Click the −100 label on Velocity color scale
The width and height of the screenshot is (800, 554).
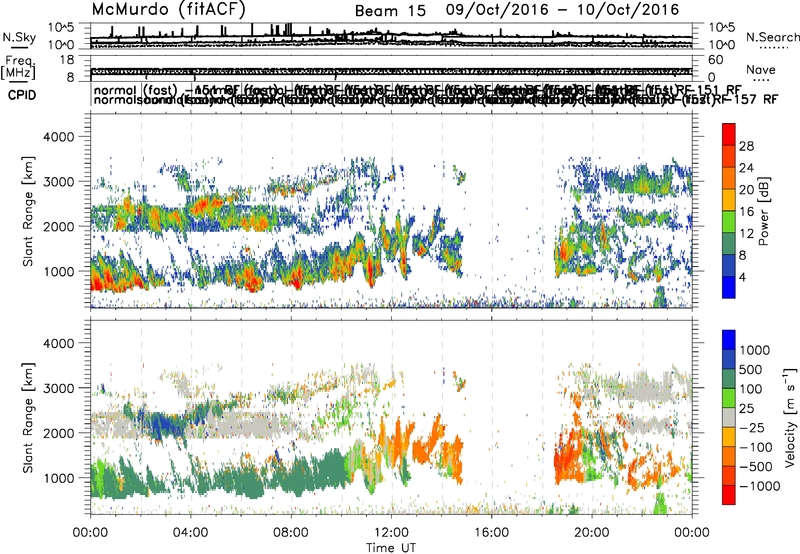(756, 447)
